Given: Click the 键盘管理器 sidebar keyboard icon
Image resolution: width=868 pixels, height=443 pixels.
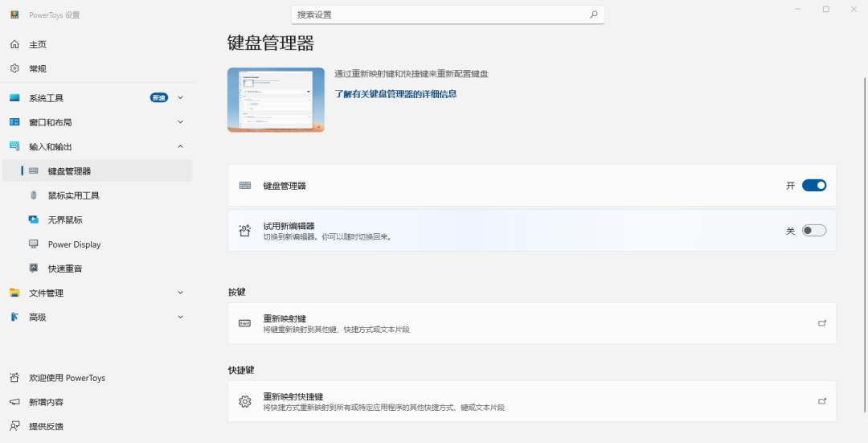Looking at the screenshot, I should [34, 171].
